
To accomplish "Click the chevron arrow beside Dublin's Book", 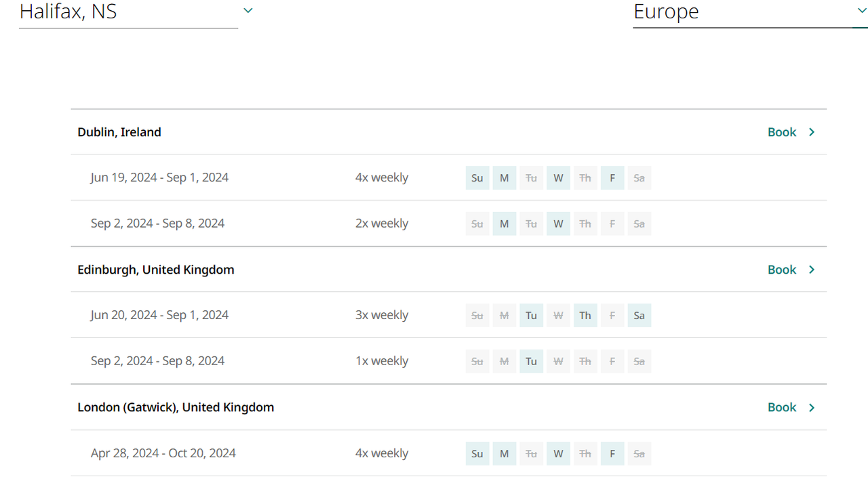I will tap(812, 132).
